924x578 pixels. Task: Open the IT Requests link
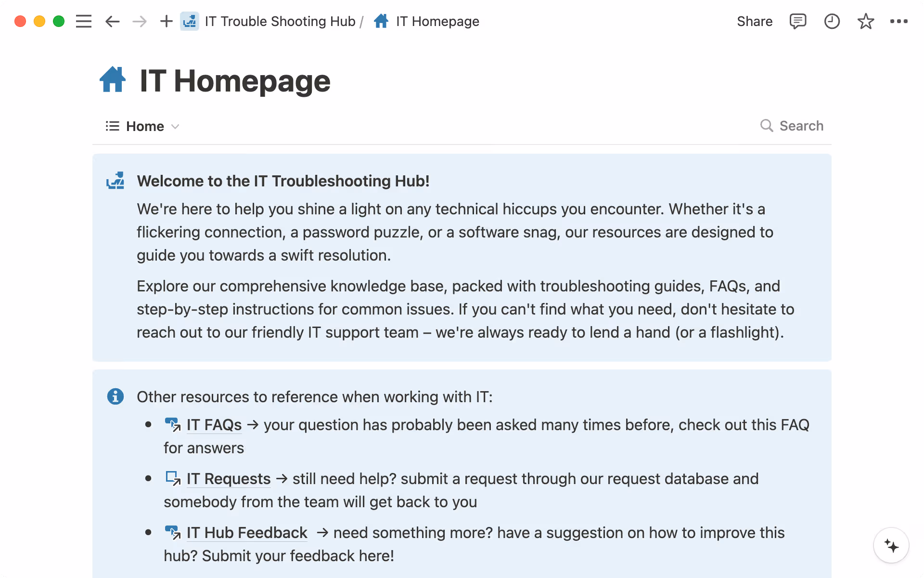click(x=228, y=479)
